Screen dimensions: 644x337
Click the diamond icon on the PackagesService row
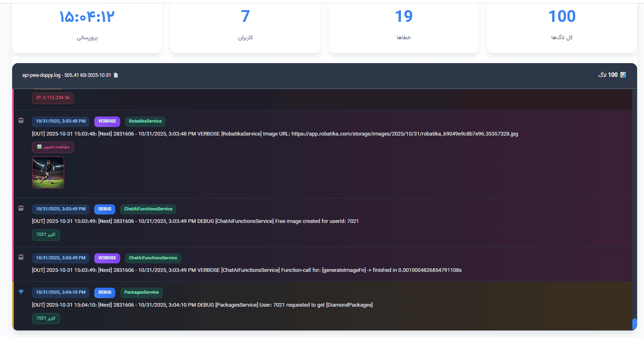pyautogui.click(x=21, y=292)
